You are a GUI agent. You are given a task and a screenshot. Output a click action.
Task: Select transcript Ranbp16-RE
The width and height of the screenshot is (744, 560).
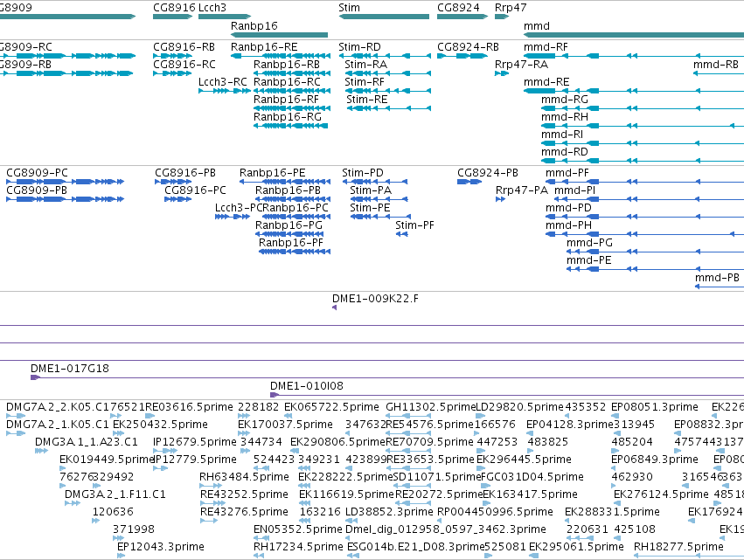(281, 56)
